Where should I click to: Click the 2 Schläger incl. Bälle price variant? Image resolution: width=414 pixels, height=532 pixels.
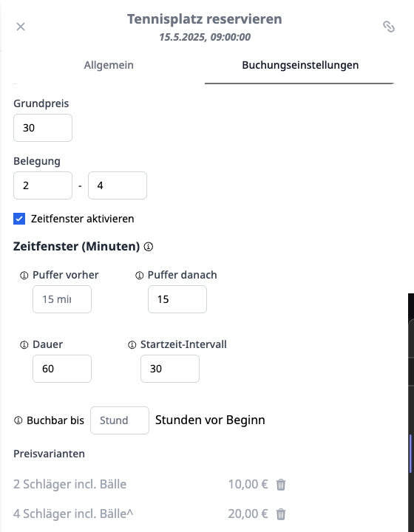pyautogui.click(x=70, y=484)
